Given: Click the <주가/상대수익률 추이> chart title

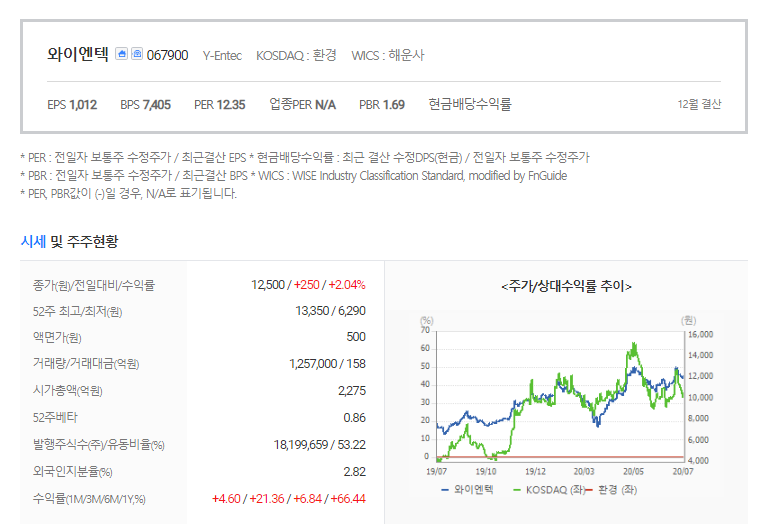Looking at the screenshot, I should pyautogui.click(x=566, y=286).
